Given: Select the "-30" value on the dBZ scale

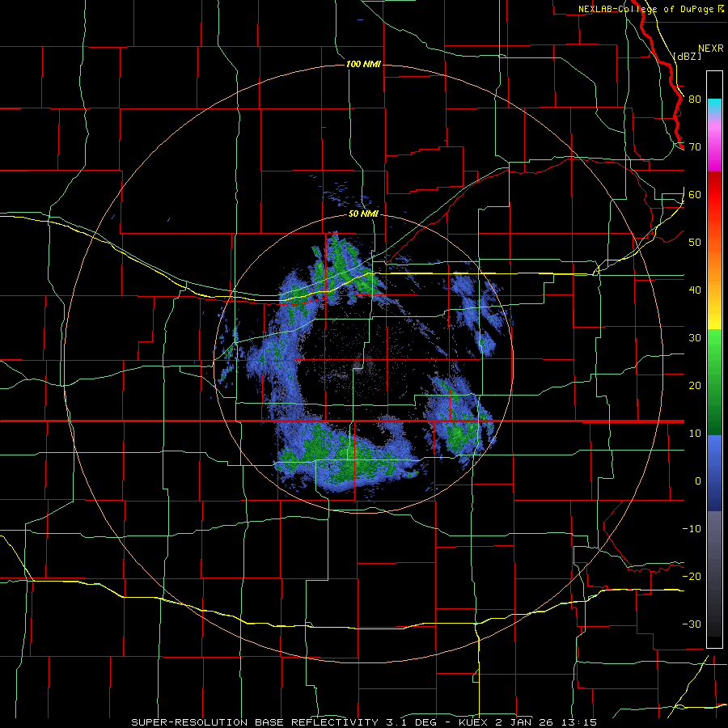Looking at the screenshot, I should pyautogui.click(x=692, y=624).
